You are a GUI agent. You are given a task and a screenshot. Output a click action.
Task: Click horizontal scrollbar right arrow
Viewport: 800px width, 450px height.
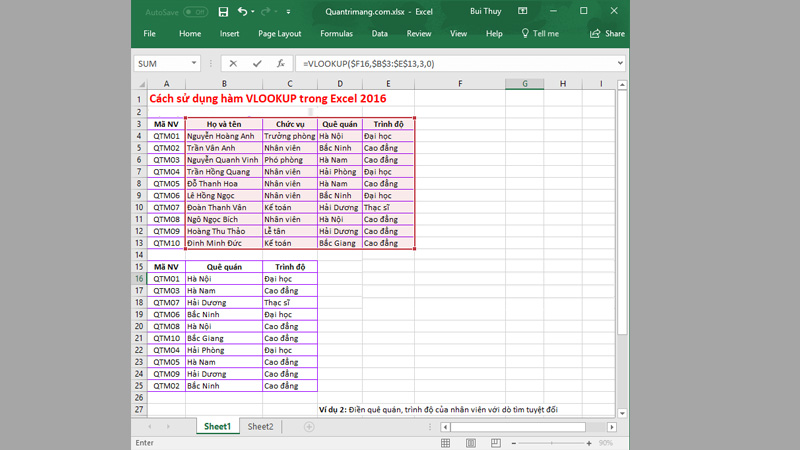(x=612, y=427)
